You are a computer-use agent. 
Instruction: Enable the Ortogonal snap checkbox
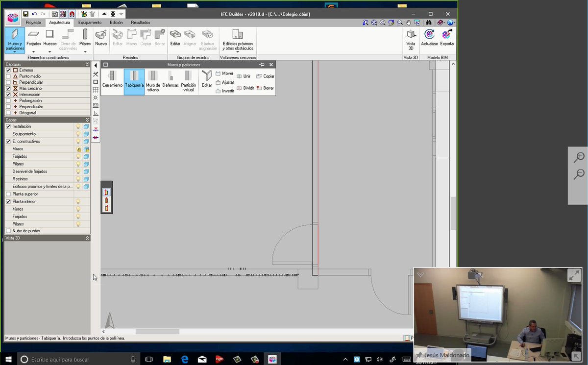(x=8, y=113)
